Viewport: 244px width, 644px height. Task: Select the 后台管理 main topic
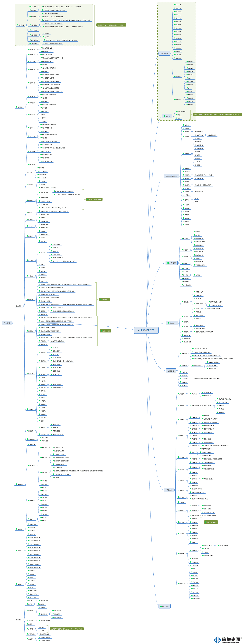[x=7, y=323]
